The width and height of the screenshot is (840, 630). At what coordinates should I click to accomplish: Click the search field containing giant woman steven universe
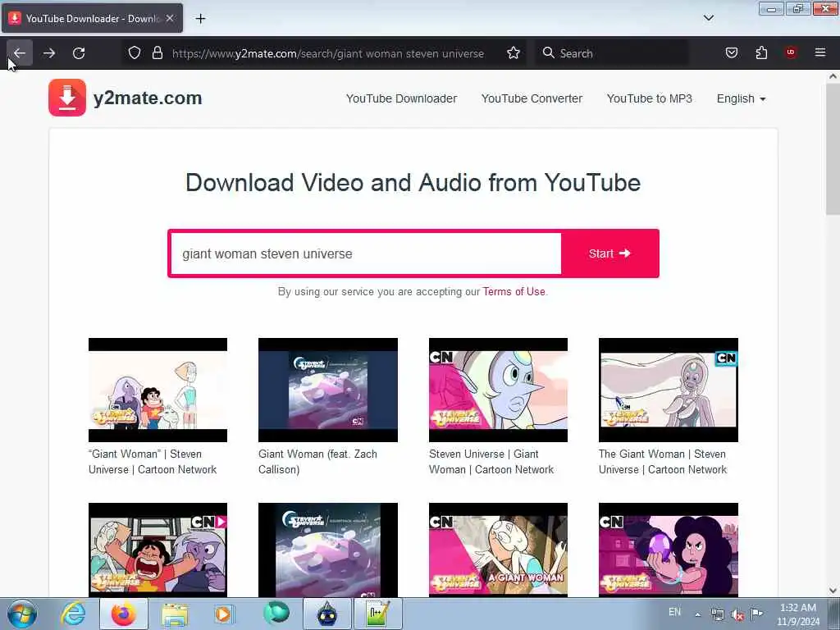[x=366, y=253]
